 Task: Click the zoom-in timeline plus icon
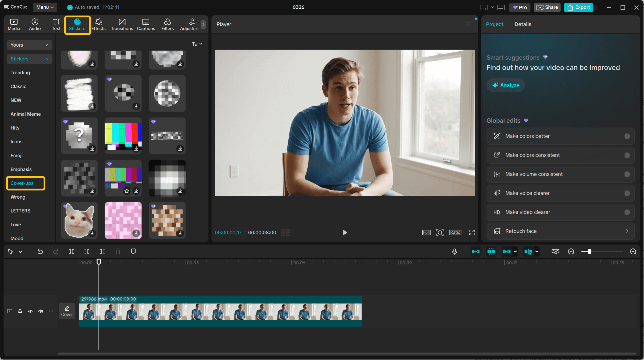coord(633,251)
